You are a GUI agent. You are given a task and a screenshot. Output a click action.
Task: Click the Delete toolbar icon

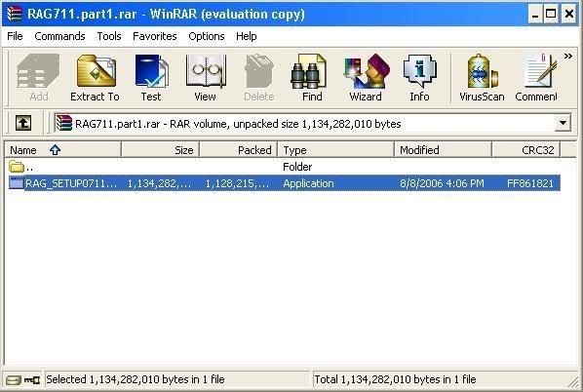258,77
